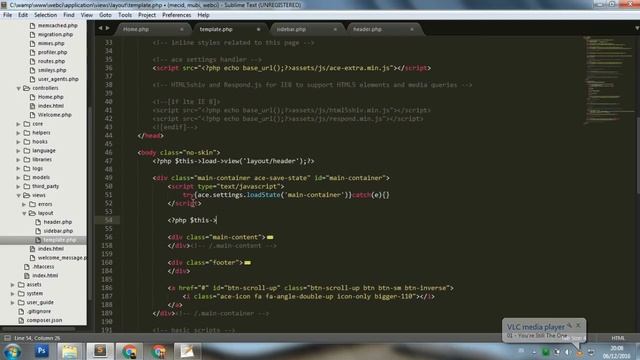
Task: Expand the logs folder
Action: pos(18,169)
